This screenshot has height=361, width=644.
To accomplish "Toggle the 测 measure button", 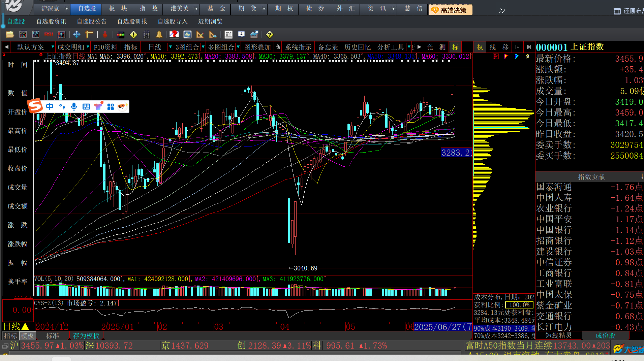I will click(442, 47).
